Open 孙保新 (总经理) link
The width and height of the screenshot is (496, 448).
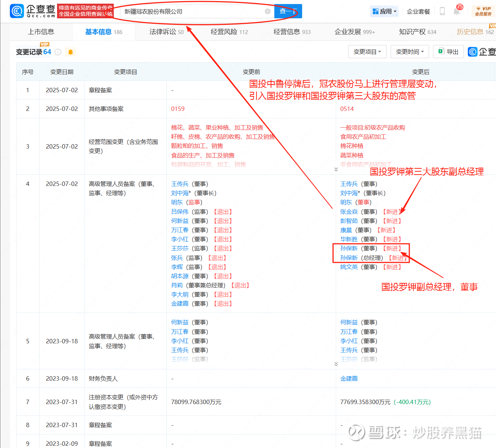coord(349,258)
